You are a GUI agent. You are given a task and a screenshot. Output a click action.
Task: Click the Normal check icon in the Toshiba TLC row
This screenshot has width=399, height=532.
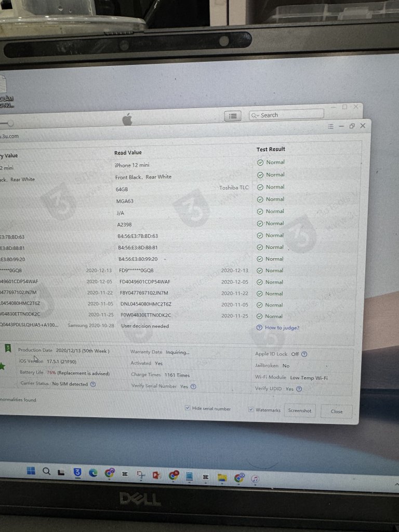click(260, 187)
